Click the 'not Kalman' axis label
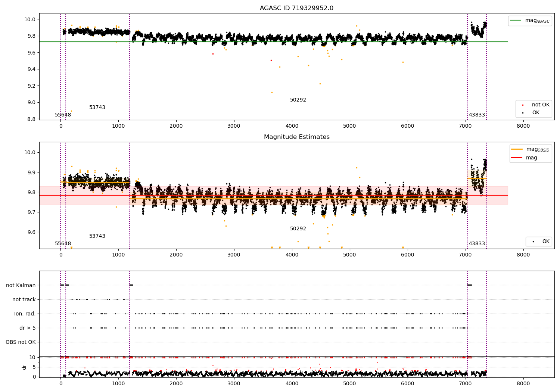The height and width of the screenshot is (392, 560). click(21, 285)
